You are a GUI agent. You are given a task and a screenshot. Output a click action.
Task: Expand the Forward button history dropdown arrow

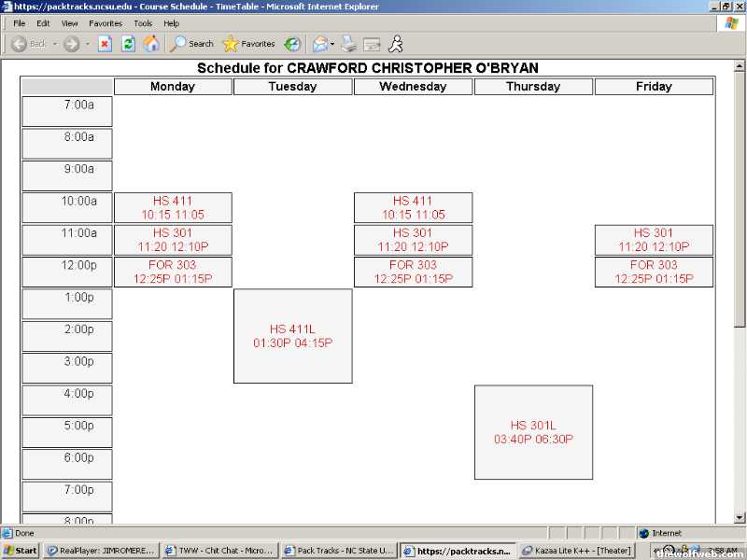(x=88, y=44)
